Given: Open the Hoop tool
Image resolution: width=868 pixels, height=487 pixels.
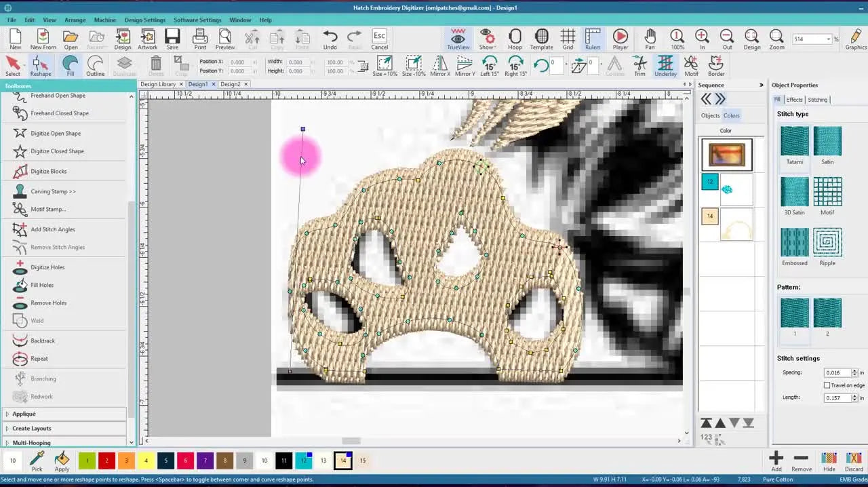Looking at the screenshot, I should tap(515, 39).
